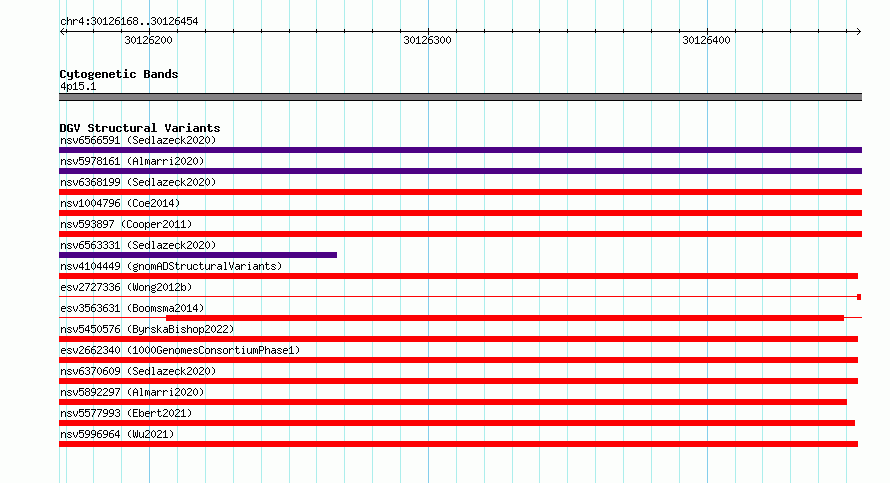This screenshot has width=890, height=483.
Task: Select the 4p15.1 band label
Action: [78, 86]
